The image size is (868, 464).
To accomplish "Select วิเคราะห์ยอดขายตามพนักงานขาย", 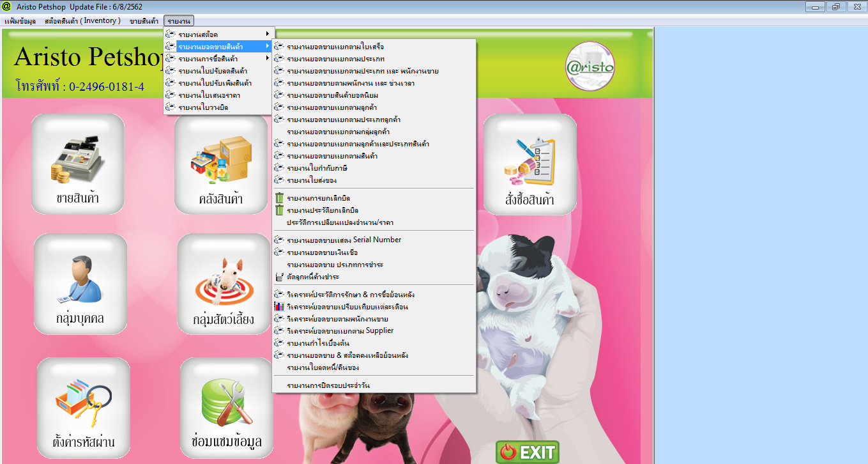I will 374,319.
